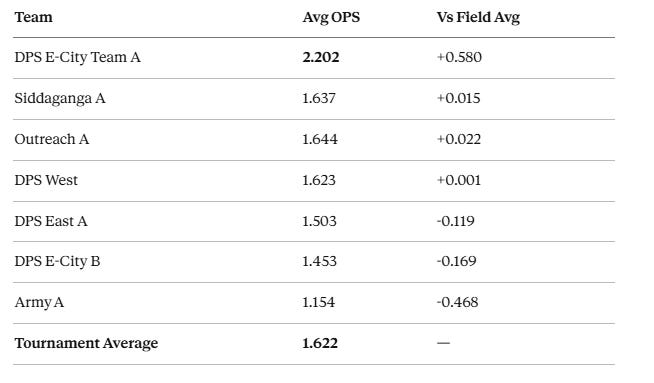The width and height of the screenshot is (654, 383).
Task: Click the -0.119 field difference value
Action: coord(455,221)
